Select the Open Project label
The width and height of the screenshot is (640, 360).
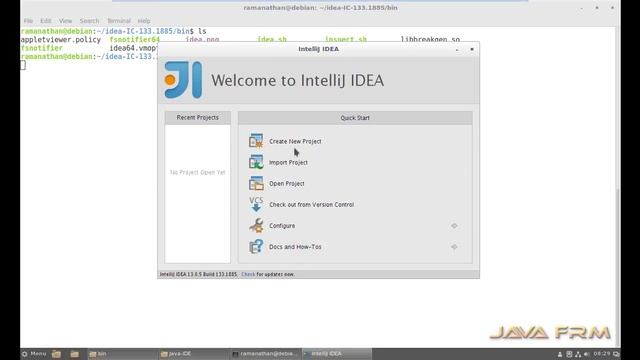coord(287,184)
